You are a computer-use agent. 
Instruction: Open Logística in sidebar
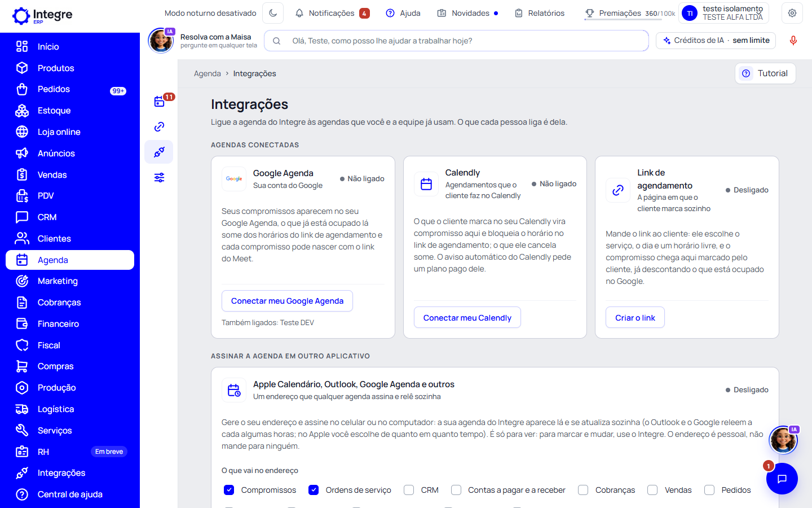pyautogui.click(x=70, y=409)
